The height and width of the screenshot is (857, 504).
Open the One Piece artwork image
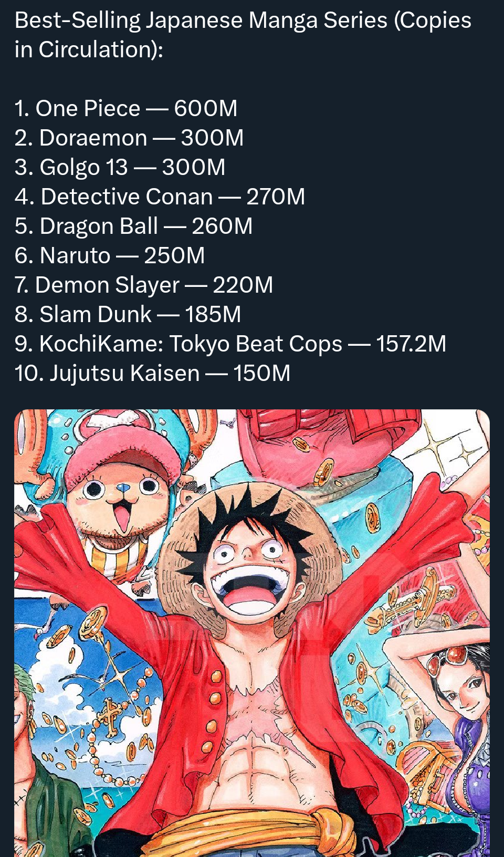(x=252, y=633)
